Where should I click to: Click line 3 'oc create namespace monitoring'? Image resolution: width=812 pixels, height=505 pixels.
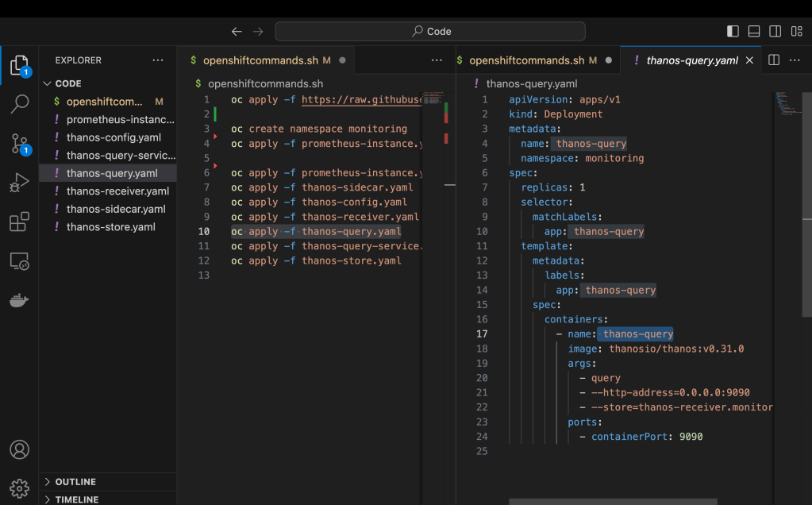pos(319,129)
